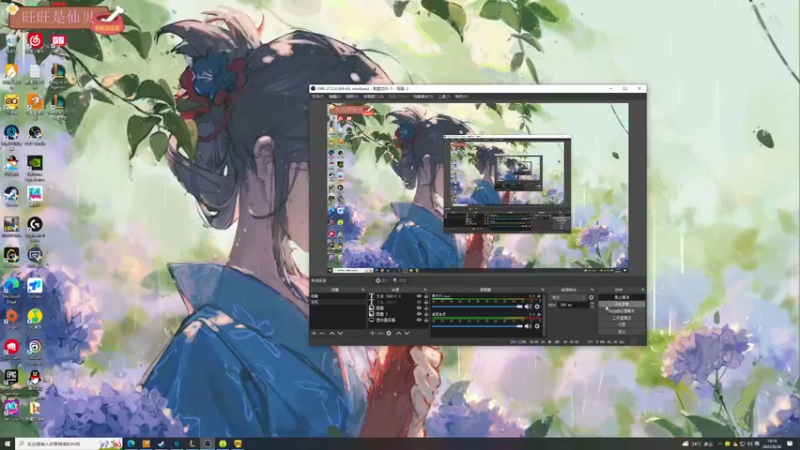
Task: Select the Epic Games Launcher desktop icon
Action: (11, 382)
